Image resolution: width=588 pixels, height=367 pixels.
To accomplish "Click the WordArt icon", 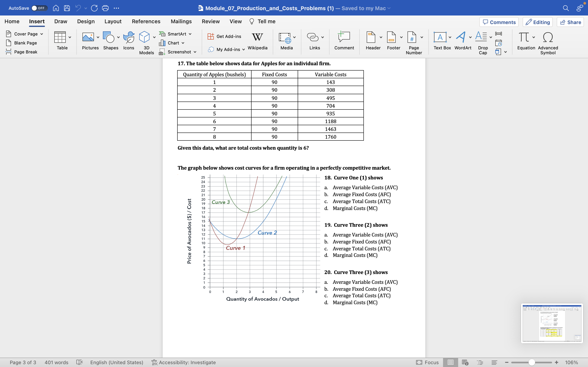I will coord(461,38).
